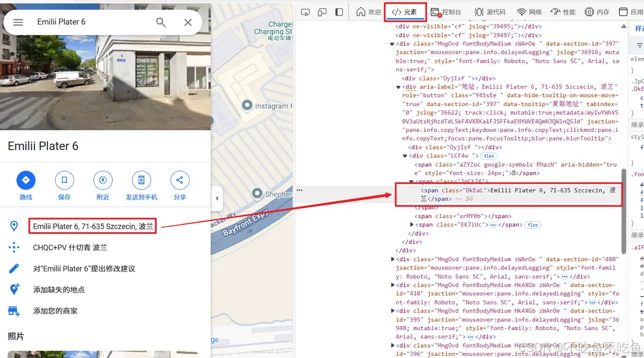Click the add missing place pin icon

(x=14, y=289)
